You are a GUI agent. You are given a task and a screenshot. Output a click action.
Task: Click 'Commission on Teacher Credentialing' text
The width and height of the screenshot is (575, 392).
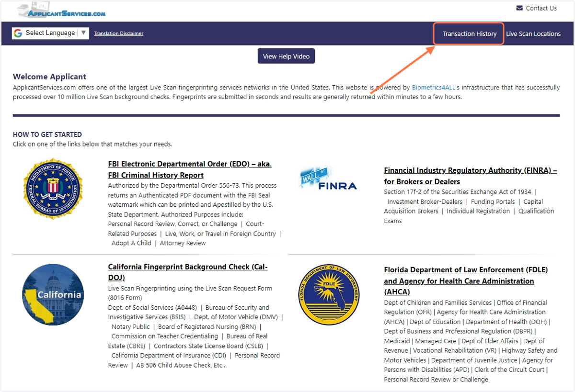[x=165, y=336]
